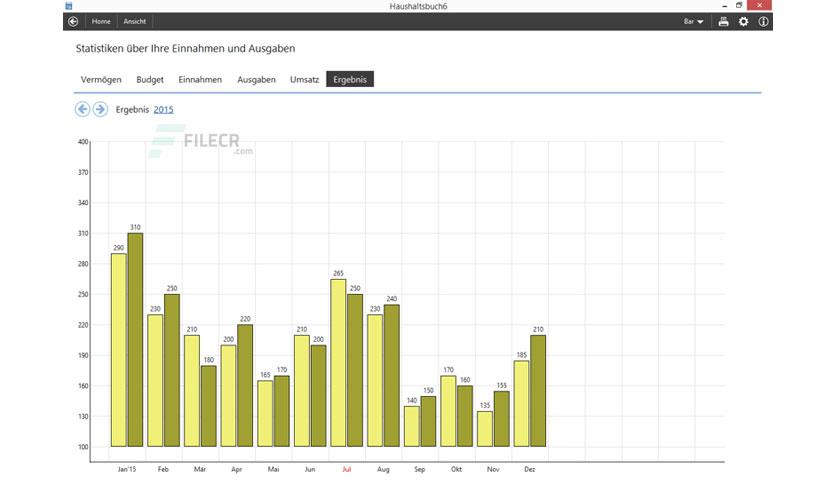The height and width of the screenshot is (484, 836).
Task: Click the Sep light yellow bar labeled 140
Action: pos(412,426)
